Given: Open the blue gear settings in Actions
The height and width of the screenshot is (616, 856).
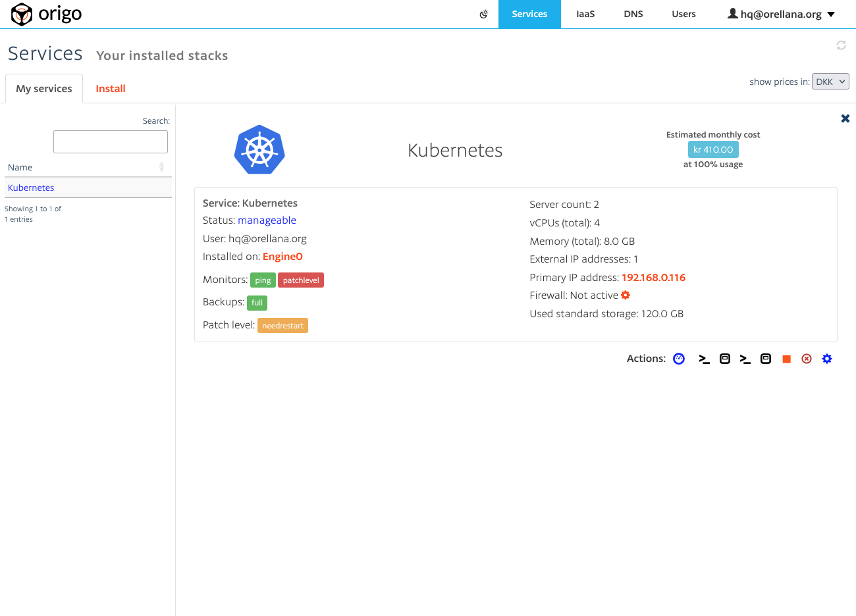Looking at the screenshot, I should point(827,359).
